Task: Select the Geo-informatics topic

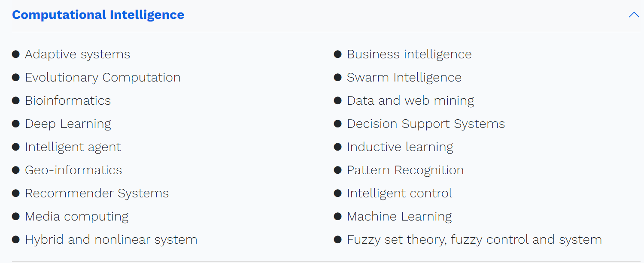Action: (x=73, y=170)
